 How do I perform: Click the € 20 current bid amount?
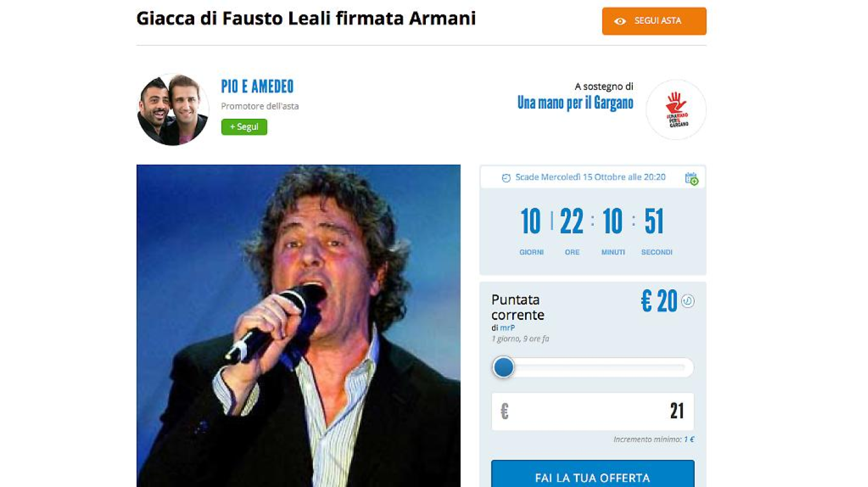659,301
